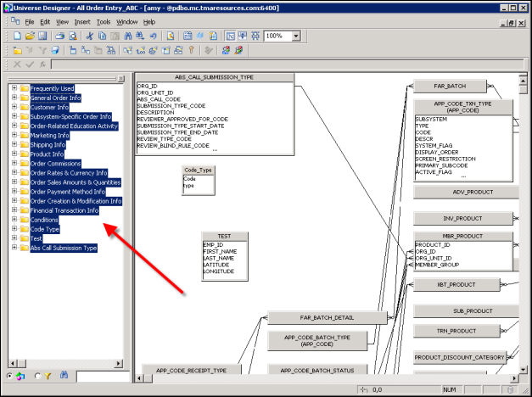The height and width of the screenshot is (397, 532).
Task: Click binoculars search icon below class tree
Action: click(x=64, y=375)
